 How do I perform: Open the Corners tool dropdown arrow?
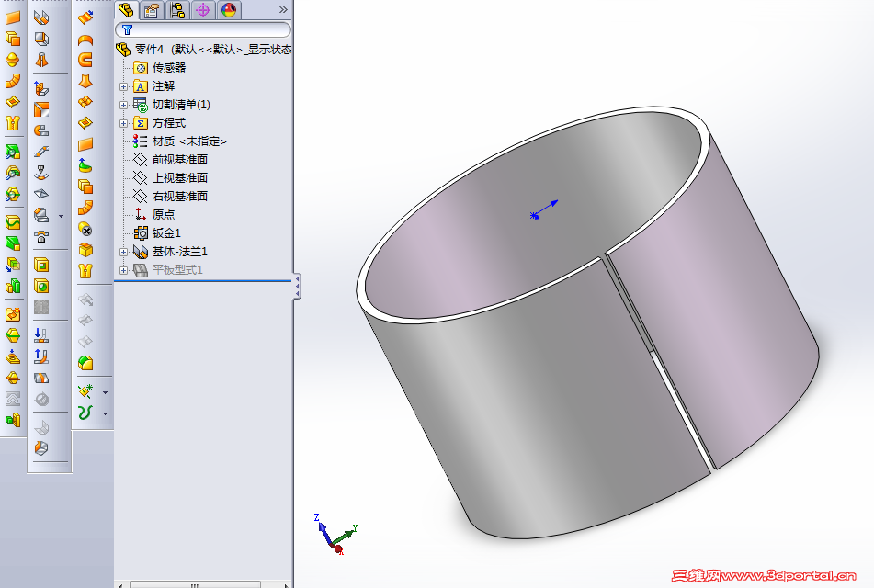click(62, 216)
